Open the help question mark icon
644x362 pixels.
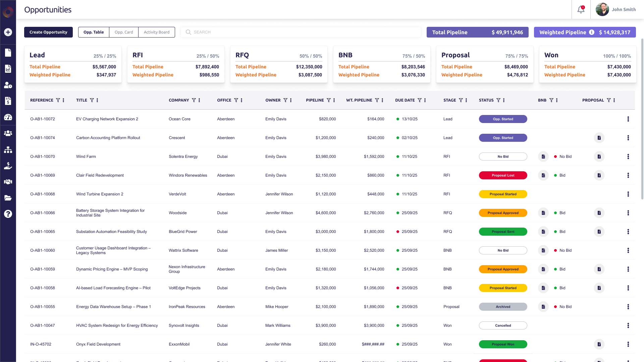pyautogui.click(x=8, y=214)
